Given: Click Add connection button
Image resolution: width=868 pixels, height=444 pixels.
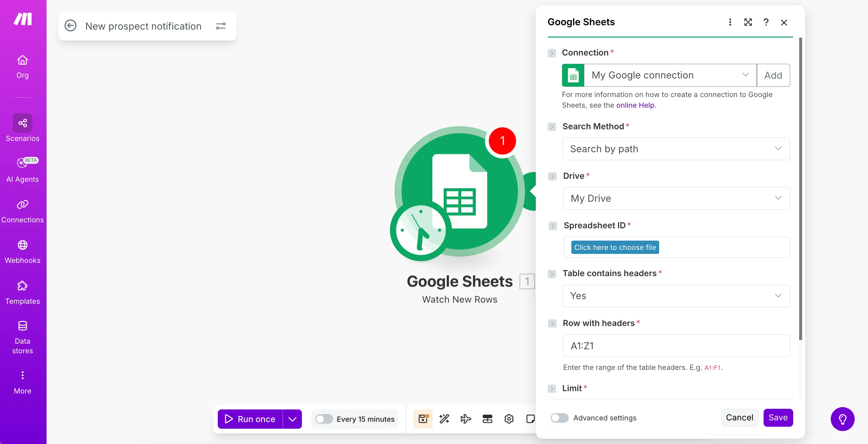Looking at the screenshot, I should pyautogui.click(x=773, y=75).
